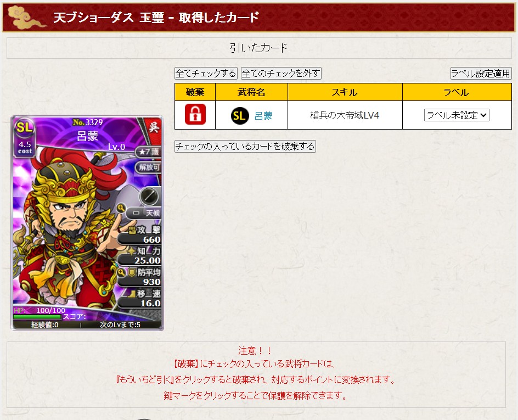
Task: Expand the ラベル未設定 label dropdown
Action: 457,115
